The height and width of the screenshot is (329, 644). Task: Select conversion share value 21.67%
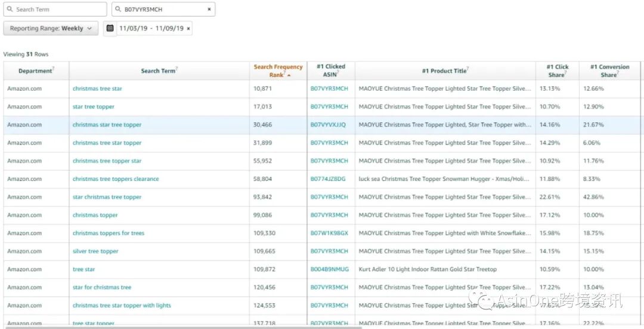point(594,125)
